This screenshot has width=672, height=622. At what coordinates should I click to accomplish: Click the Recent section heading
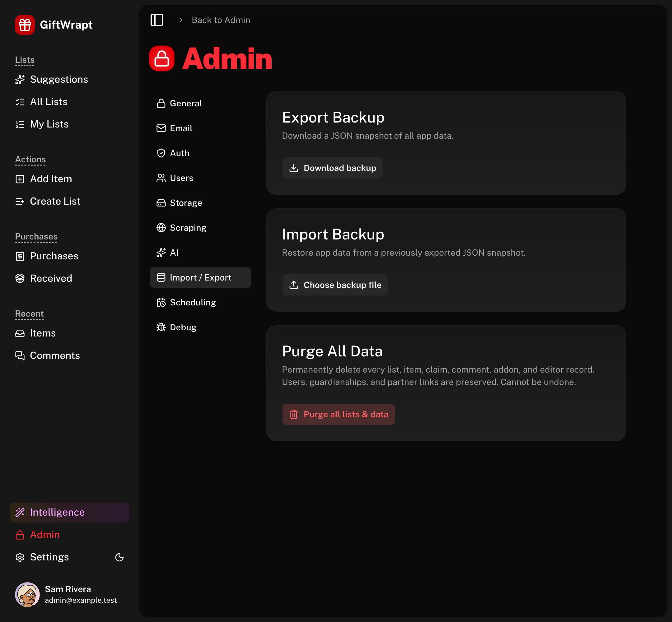click(x=29, y=314)
